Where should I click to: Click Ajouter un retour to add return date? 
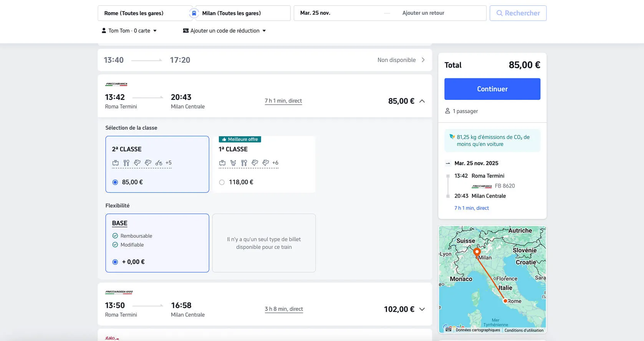click(423, 13)
